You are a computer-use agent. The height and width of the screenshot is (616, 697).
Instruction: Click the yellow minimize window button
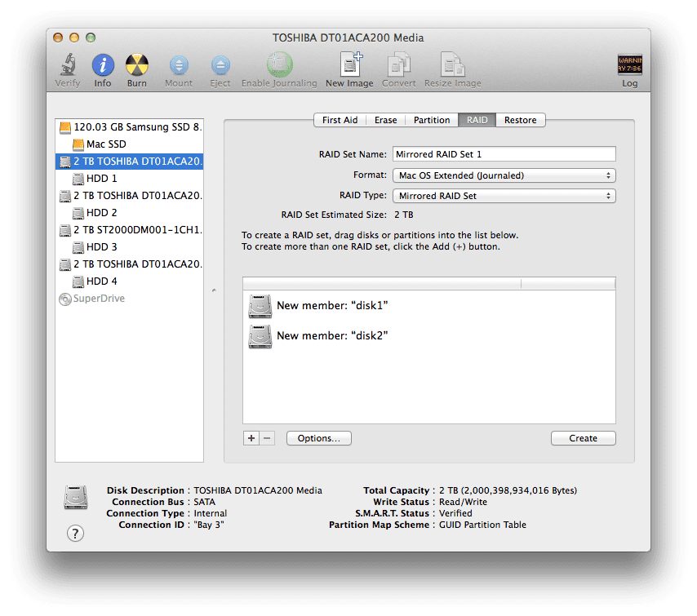(74, 38)
